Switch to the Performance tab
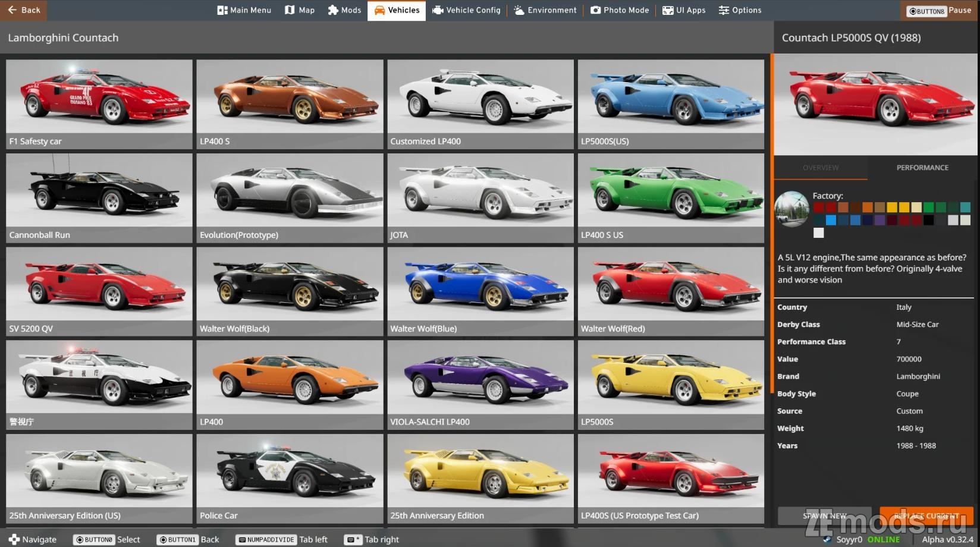 point(922,168)
